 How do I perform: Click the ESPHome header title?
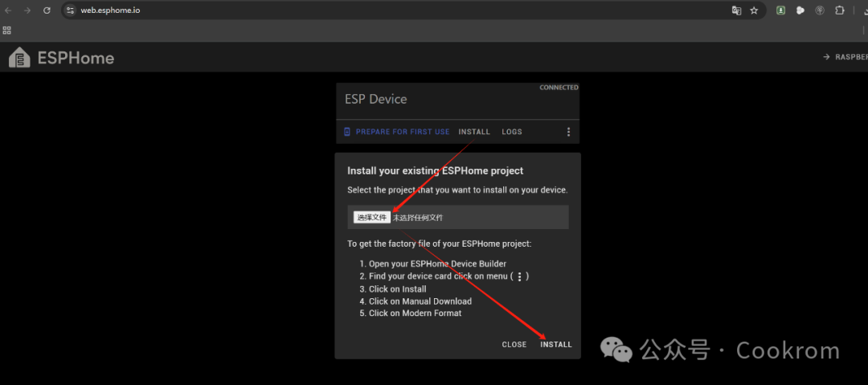click(76, 58)
